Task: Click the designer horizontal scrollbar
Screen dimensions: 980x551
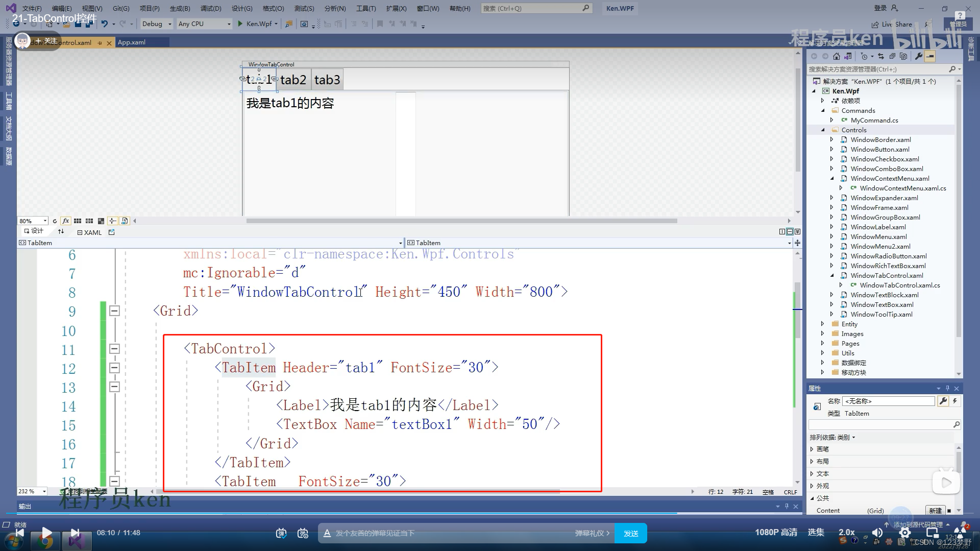Action: click(x=461, y=221)
